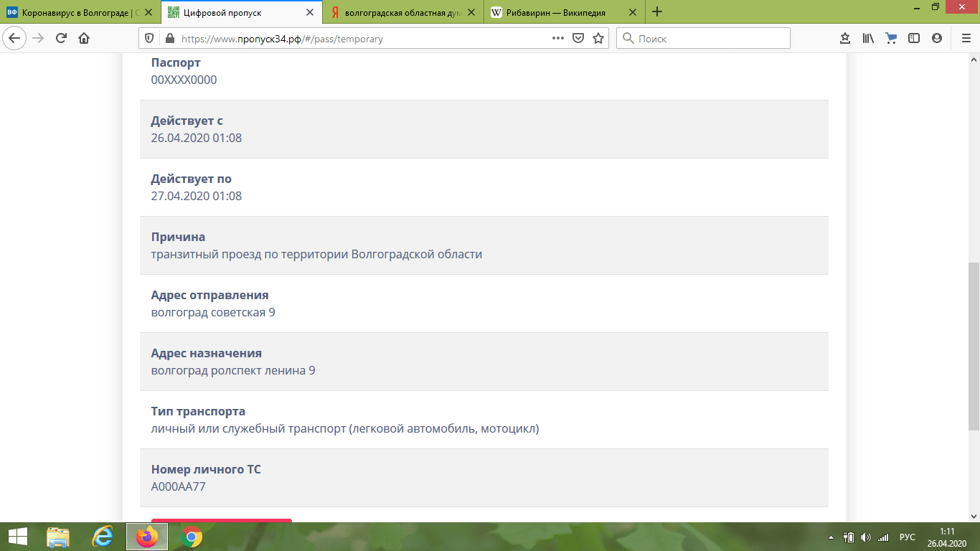Click the Адрес назначения label
This screenshot has height=551, width=980.
(x=207, y=353)
